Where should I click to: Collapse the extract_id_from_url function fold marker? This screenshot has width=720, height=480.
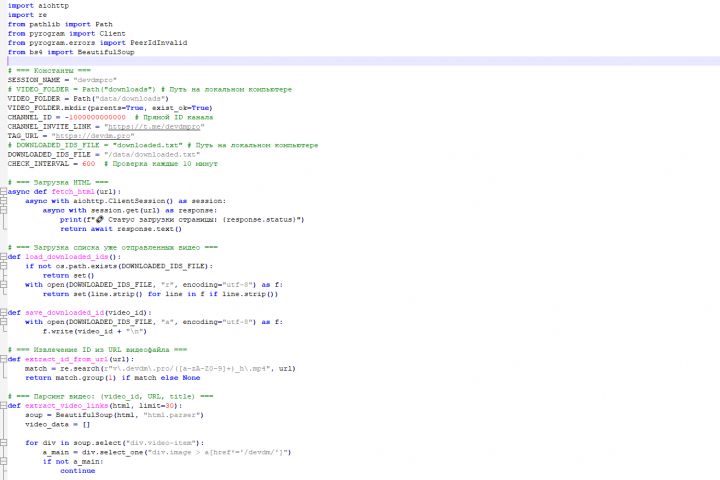4,359
